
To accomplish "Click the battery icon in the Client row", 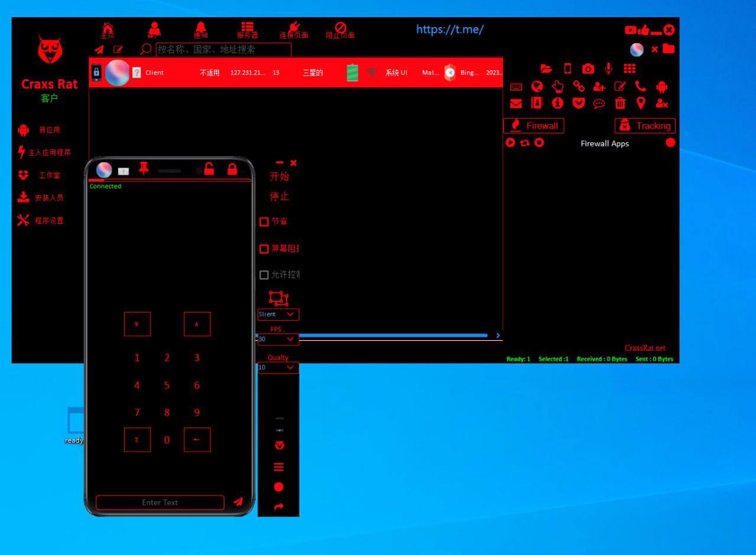I will 353,73.
